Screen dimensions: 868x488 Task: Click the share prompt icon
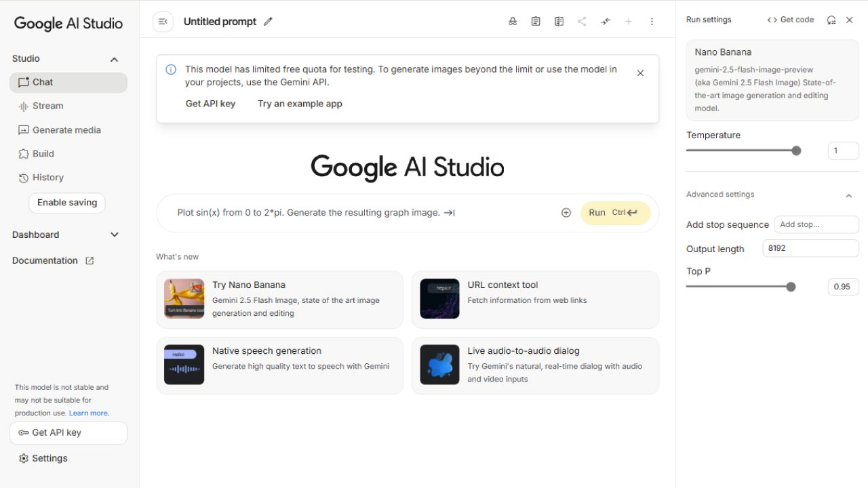582,22
